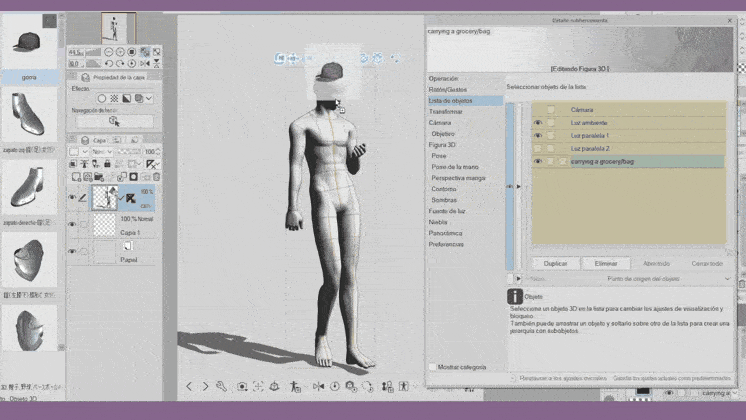
Task: Flip the pose horizontally in launcher
Action: pyautogui.click(x=318, y=386)
